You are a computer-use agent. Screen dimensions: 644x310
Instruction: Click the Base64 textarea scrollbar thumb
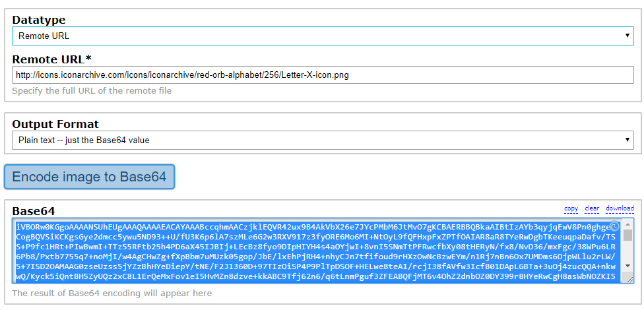[x=628, y=235]
